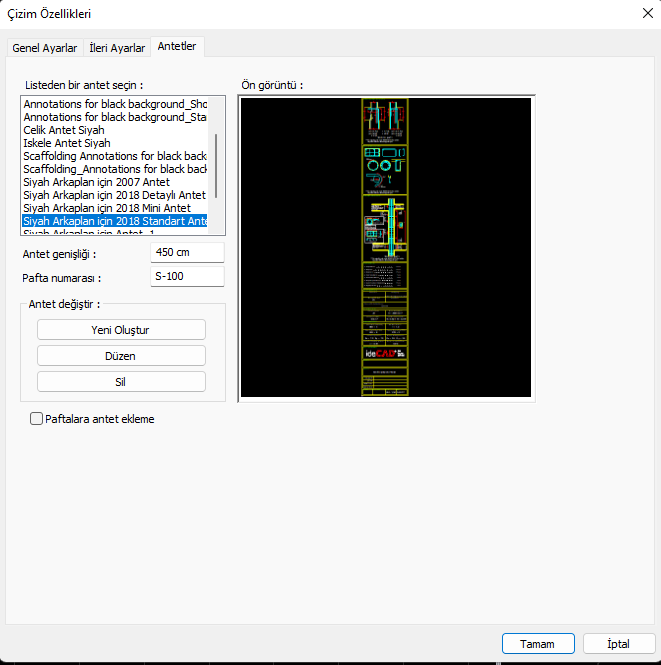Enable the Paftalara antet ekleme checkbox
661x665 pixels.
point(37,419)
